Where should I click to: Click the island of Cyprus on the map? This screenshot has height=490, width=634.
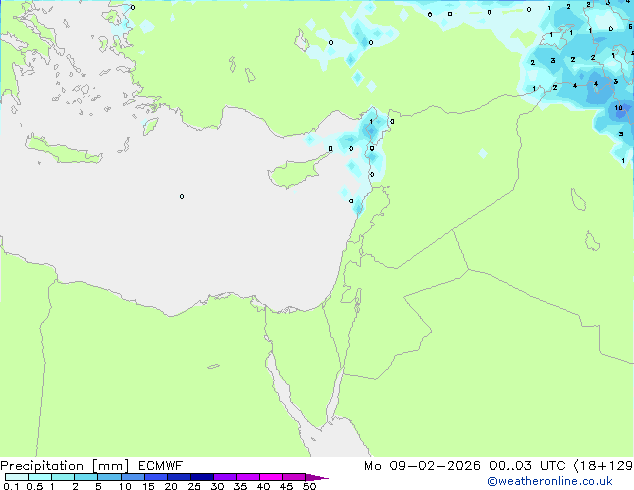[x=293, y=174]
